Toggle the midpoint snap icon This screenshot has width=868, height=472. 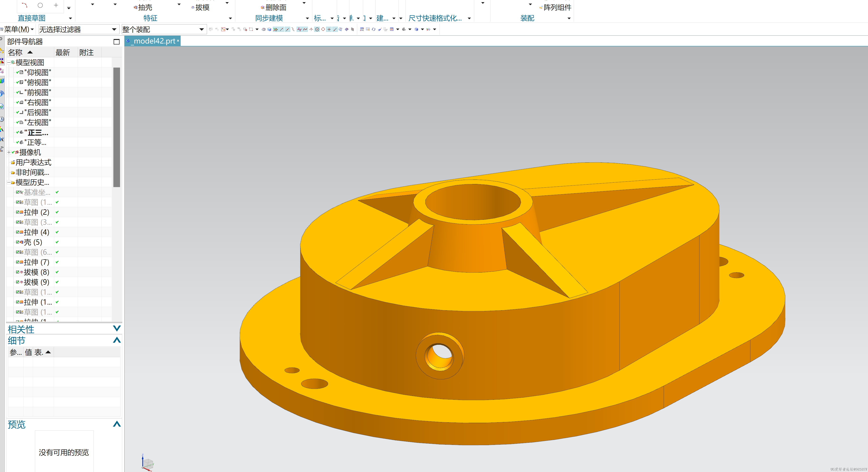pos(287,29)
